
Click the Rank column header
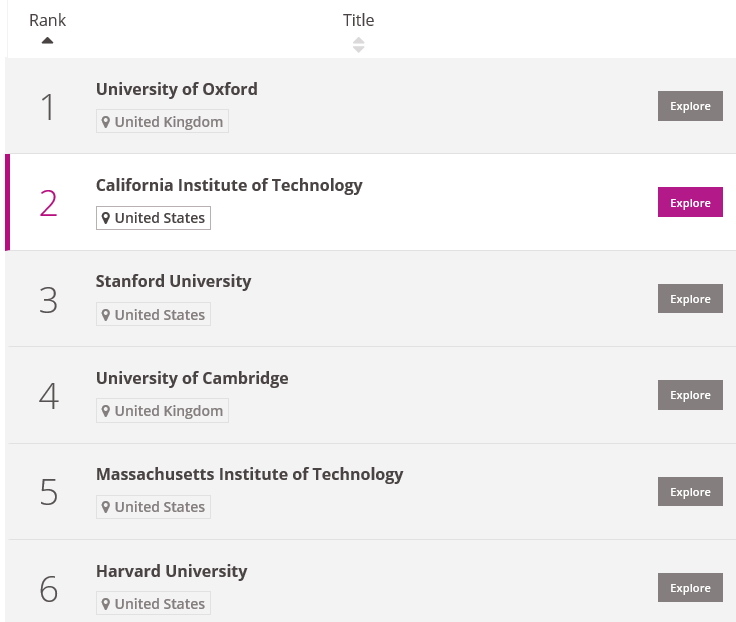tap(47, 20)
